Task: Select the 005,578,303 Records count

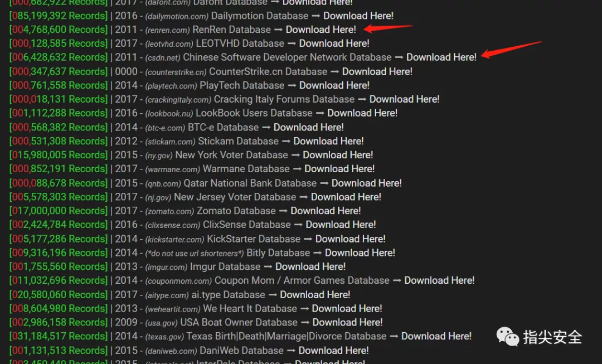Action: click(59, 197)
